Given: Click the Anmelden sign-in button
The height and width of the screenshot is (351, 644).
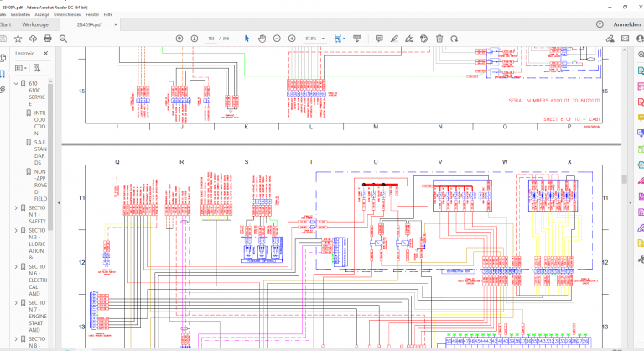Looking at the screenshot, I should [x=626, y=25].
